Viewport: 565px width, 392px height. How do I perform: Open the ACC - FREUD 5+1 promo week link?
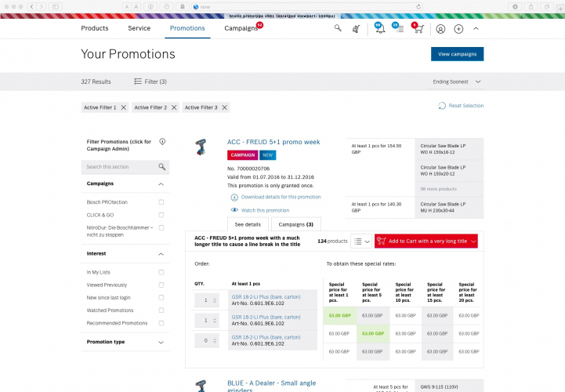tap(273, 142)
